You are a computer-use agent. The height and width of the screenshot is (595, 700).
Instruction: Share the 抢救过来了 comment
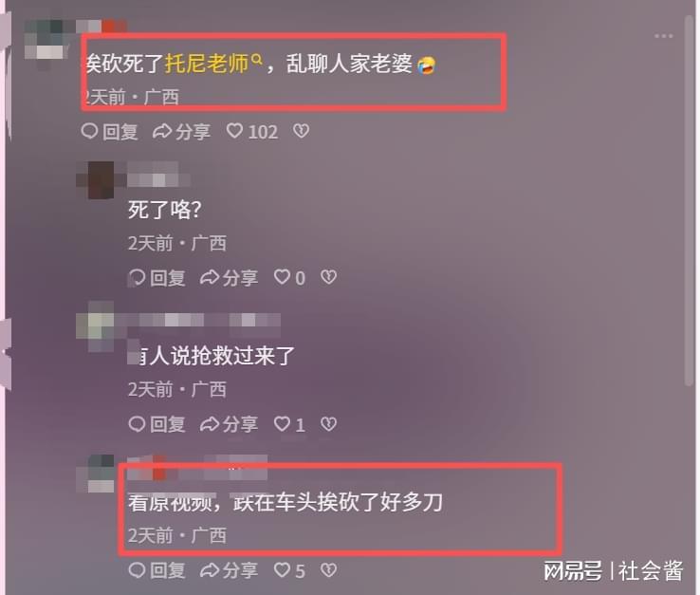229,424
